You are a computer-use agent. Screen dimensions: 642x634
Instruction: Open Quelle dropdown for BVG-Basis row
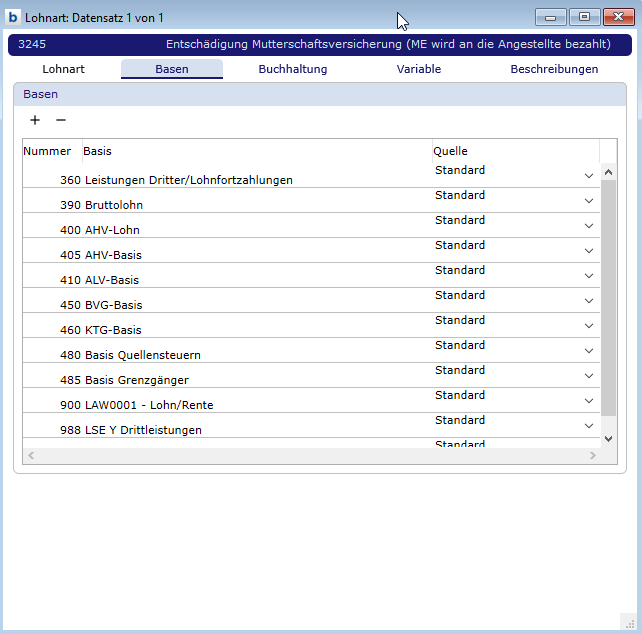[589, 301]
